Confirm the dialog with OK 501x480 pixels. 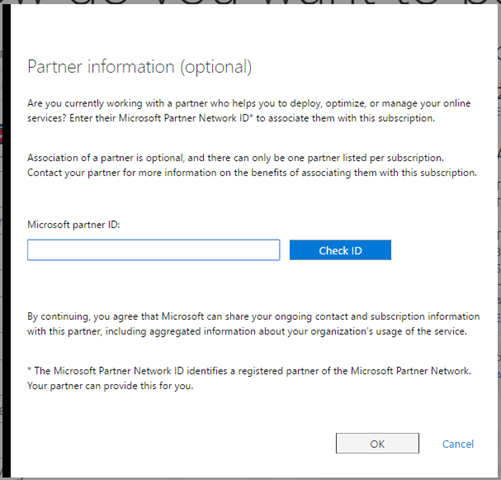pos(377,443)
